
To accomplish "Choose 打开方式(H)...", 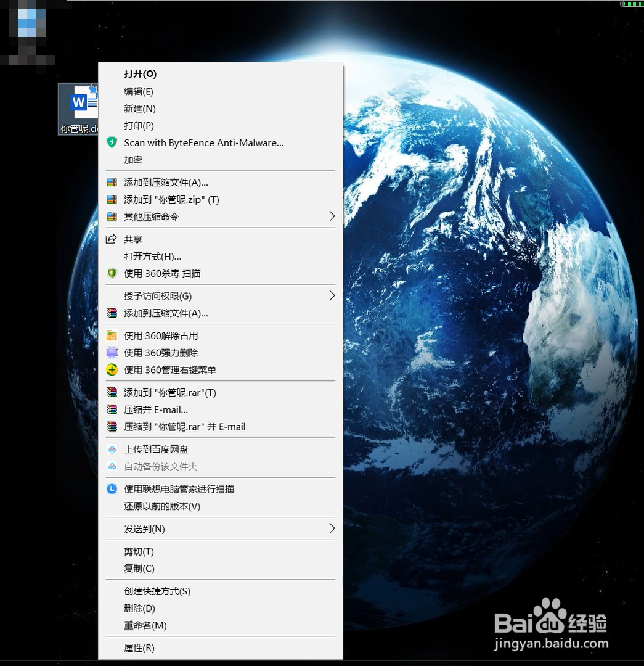I will (221, 256).
